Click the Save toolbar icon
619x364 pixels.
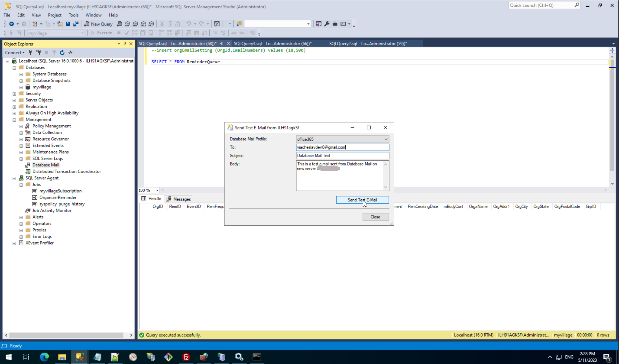point(68,24)
